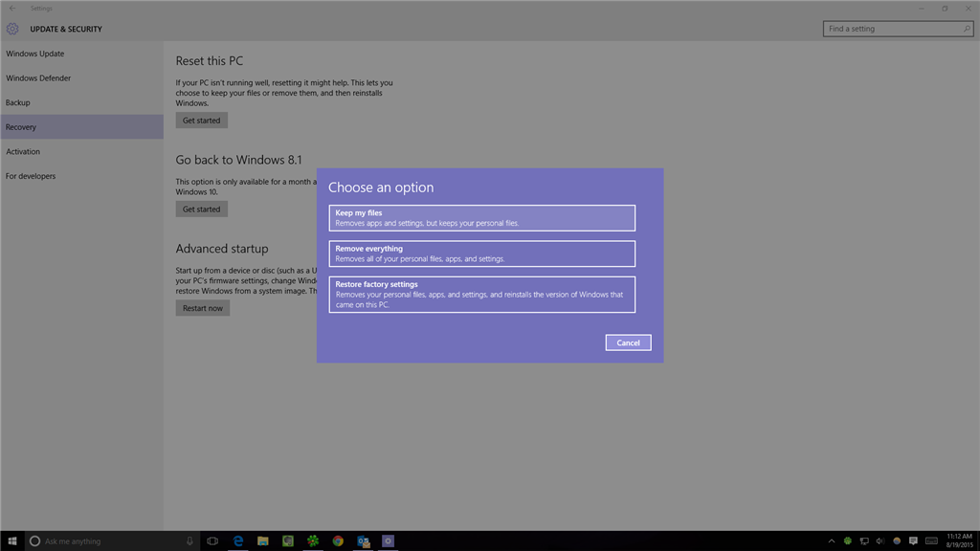The width and height of the screenshot is (980, 551).
Task: Open Action Center from the system tray
Action: [912, 540]
